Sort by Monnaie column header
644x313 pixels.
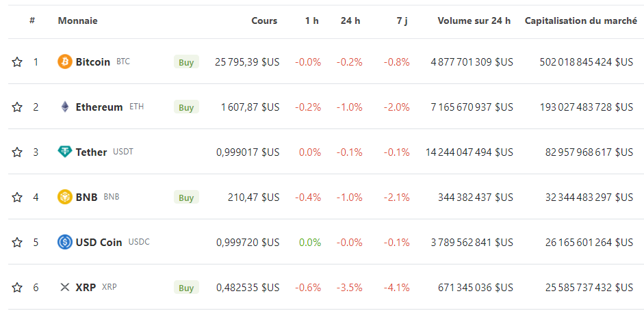click(77, 21)
